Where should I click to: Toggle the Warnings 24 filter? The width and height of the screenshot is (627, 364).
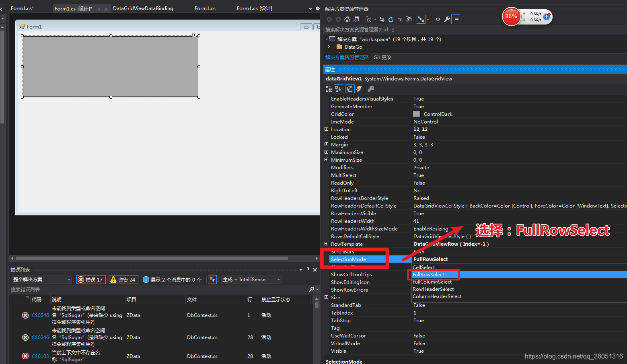pyautogui.click(x=123, y=280)
